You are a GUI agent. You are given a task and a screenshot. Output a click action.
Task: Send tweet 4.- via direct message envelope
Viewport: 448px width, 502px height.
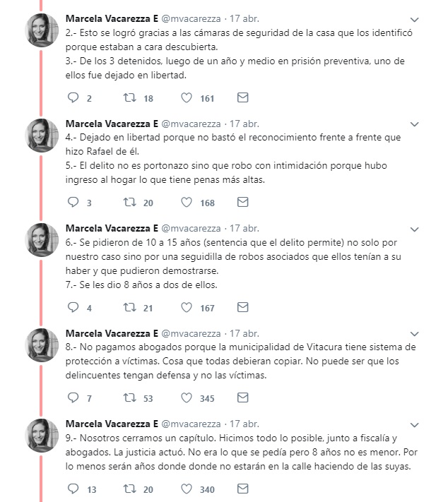coord(242,203)
